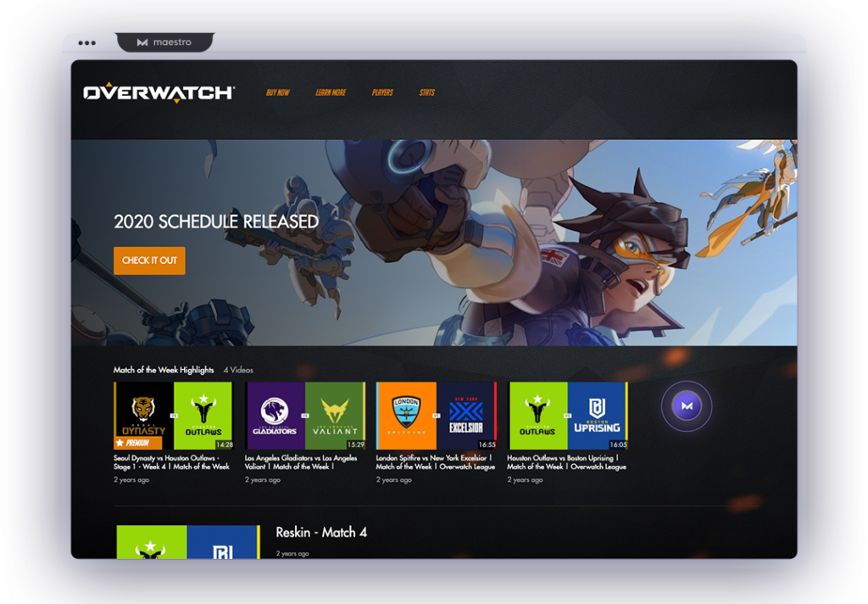The height and width of the screenshot is (604, 868).
Task: Click the three-dot window menu
Action: pyautogui.click(x=87, y=42)
